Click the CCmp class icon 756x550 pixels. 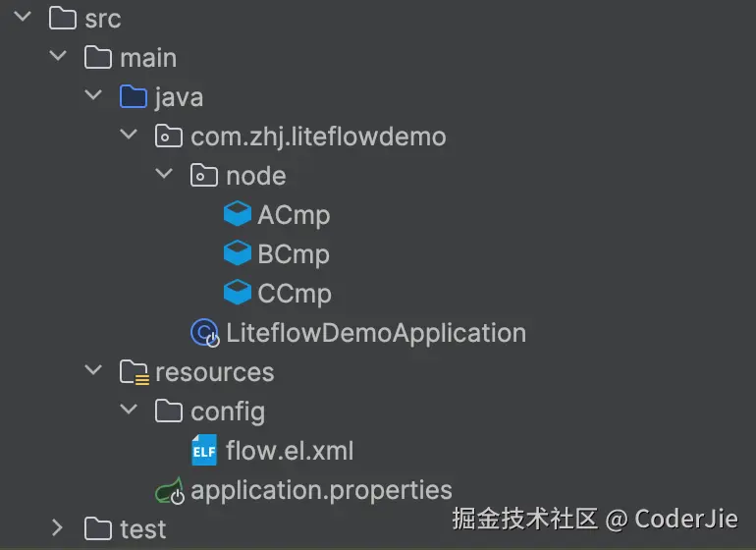238,293
